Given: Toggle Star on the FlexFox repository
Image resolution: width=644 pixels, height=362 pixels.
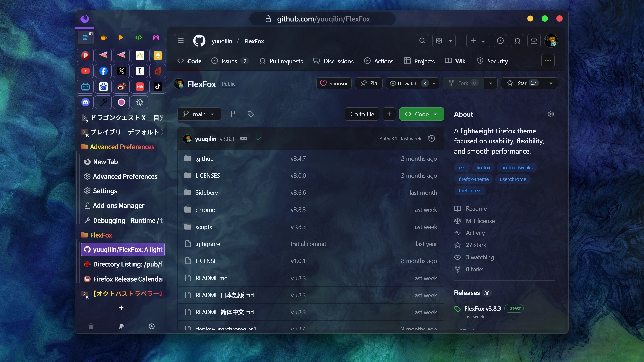Looking at the screenshot, I should (522, 83).
